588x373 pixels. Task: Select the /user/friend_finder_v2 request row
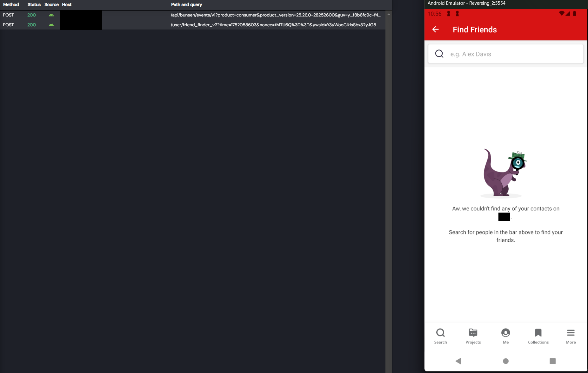tap(193, 25)
